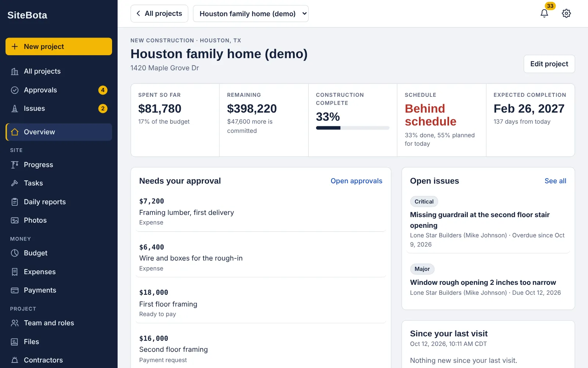Go back to All projects

click(x=159, y=14)
